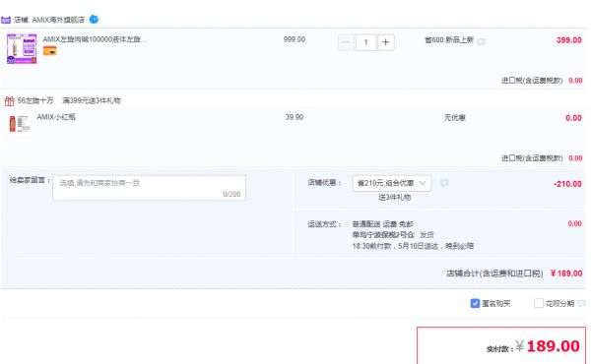Viewport: 591px width, 364px height.
Task: Click the large 189.00 payable amount
Action: [553, 346]
